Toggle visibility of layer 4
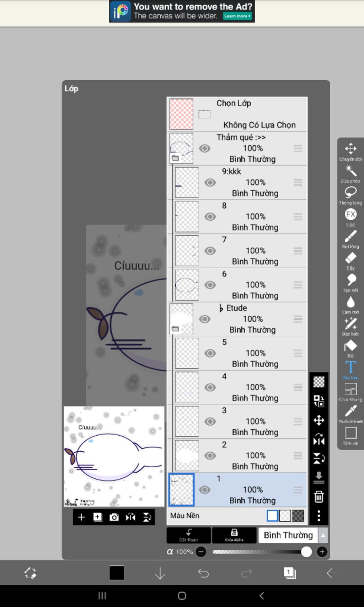The height and width of the screenshot is (607, 364). (210, 387)
